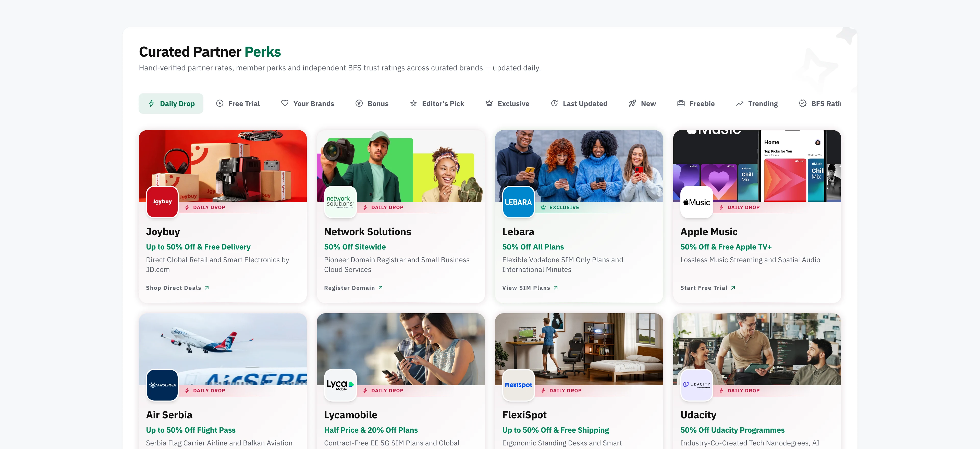Image resolution: width=980 pixels, height=449 pixels.
Task: Click the Network Solutions card title
Action: [367, 232]
